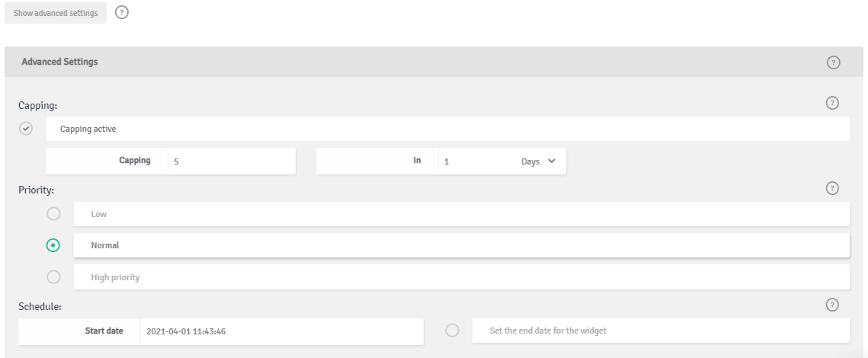Click the chevron next to Days
This screenshot has width=868, height=358.
click(x=551, y=161)
